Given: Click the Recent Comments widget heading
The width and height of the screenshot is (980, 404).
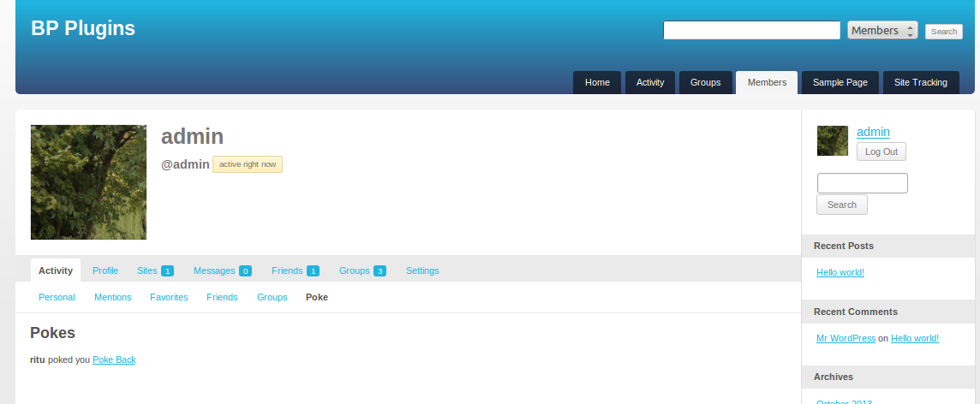Looking at the screenshot, I should pos(856,312).
